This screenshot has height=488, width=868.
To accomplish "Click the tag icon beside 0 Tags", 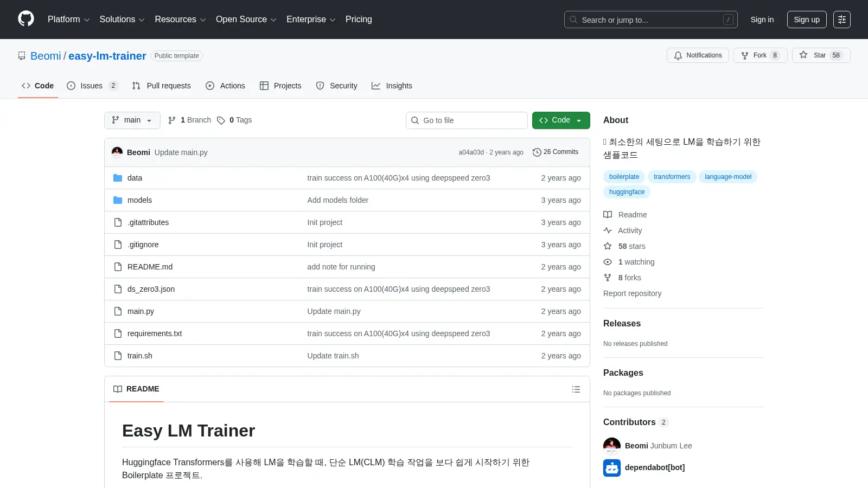I will point(221,120).
